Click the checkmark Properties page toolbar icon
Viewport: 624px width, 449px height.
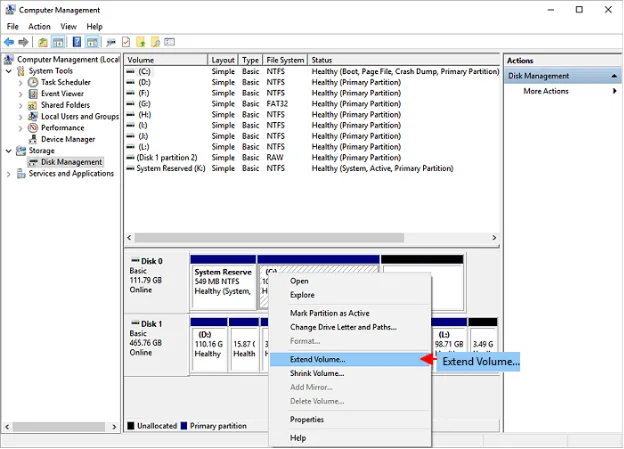pos(126,42)
